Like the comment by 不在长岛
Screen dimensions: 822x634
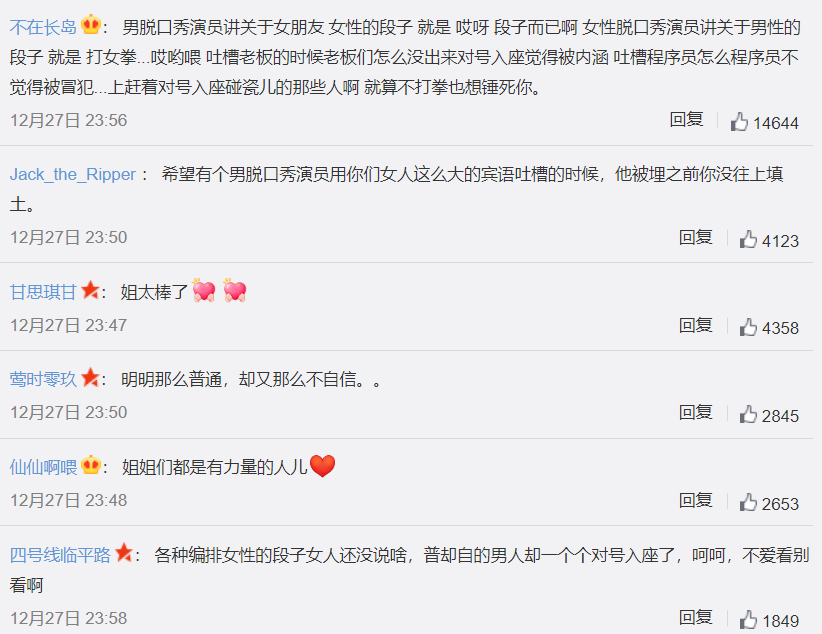coord(739,122)
